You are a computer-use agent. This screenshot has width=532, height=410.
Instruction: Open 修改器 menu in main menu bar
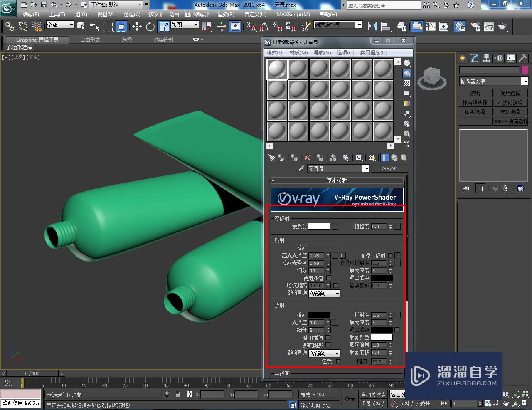click(x=156, y=14)
